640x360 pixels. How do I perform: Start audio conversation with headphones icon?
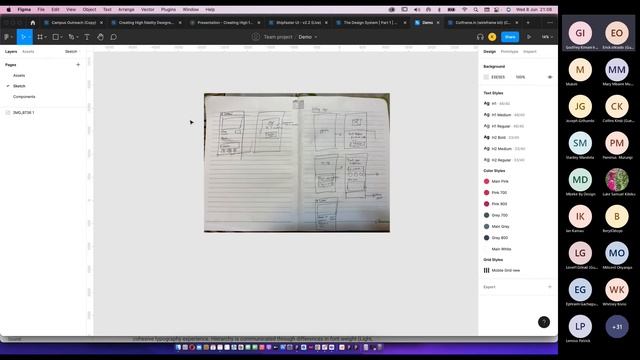pos(480,37)
